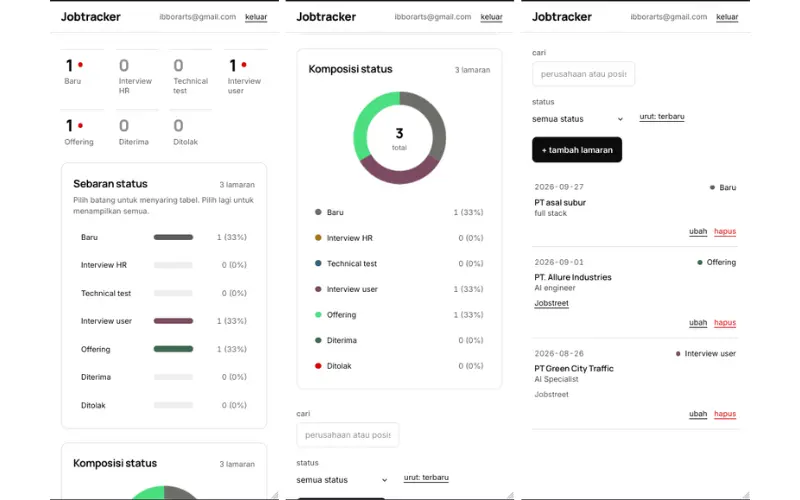Viewport: 800px width, 500px height.
Task: Click the mauve dot beside Interview user legend
Action: point(318,289)
